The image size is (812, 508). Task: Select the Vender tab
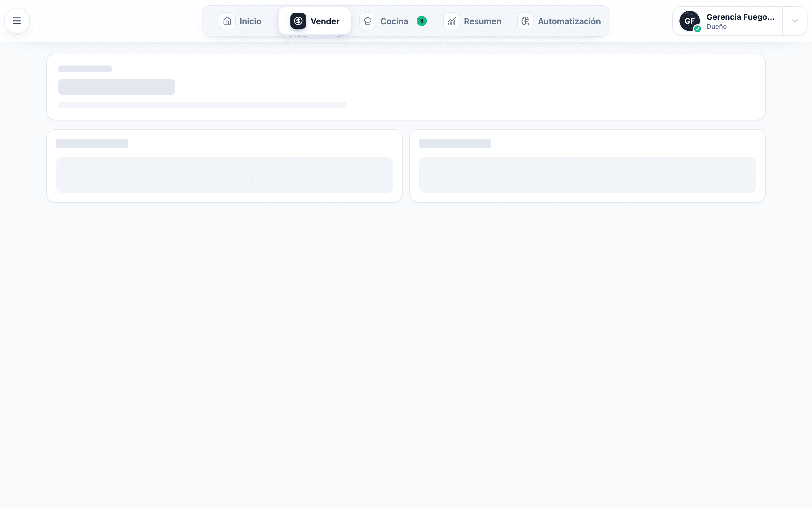[315, 21]
